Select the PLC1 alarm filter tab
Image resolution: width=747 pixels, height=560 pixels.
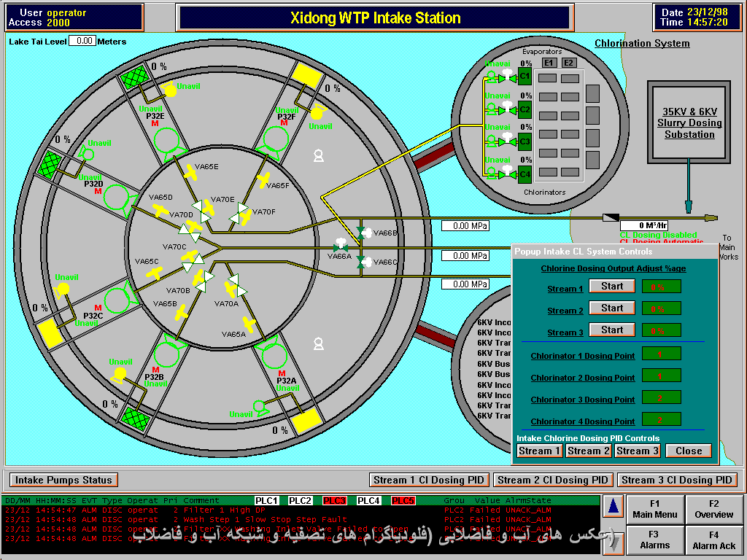[266, 500]
